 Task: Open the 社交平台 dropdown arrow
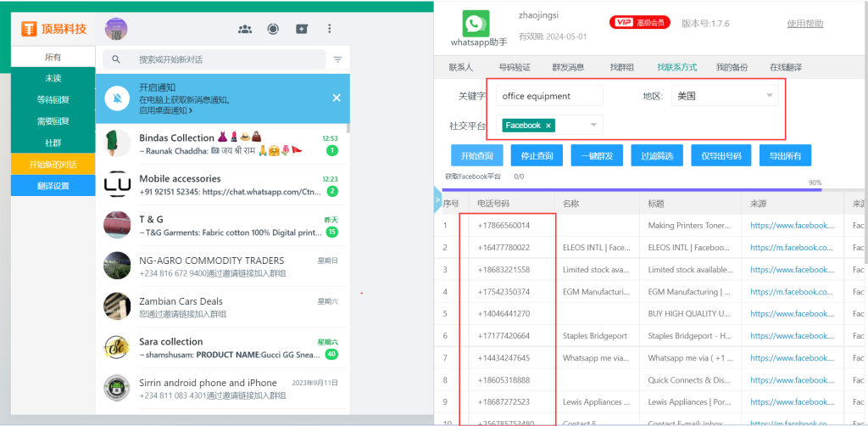pos(593,126)
